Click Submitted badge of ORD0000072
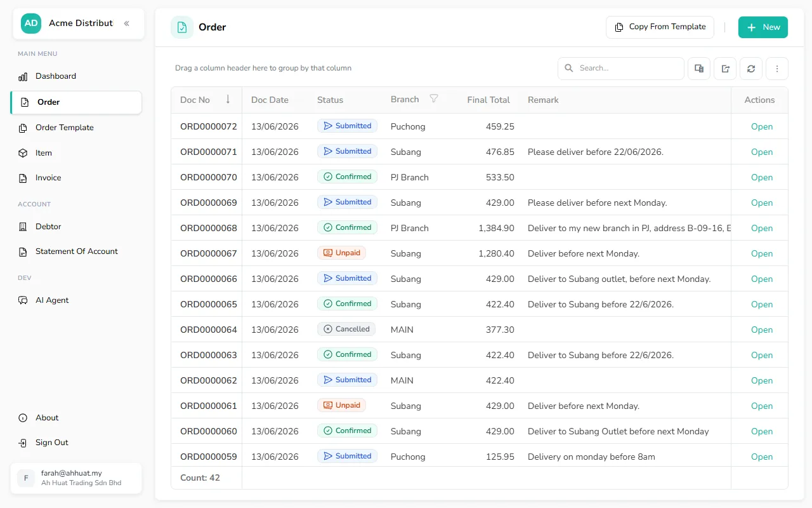The image size is (812, 508). [347, 126]
